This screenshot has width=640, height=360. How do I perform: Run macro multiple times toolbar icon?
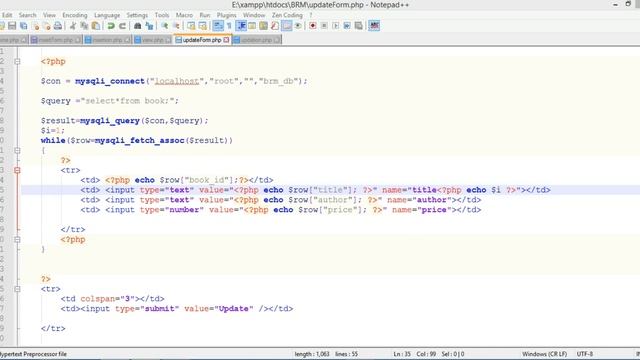pyautogui.click(x=347, y=26)
